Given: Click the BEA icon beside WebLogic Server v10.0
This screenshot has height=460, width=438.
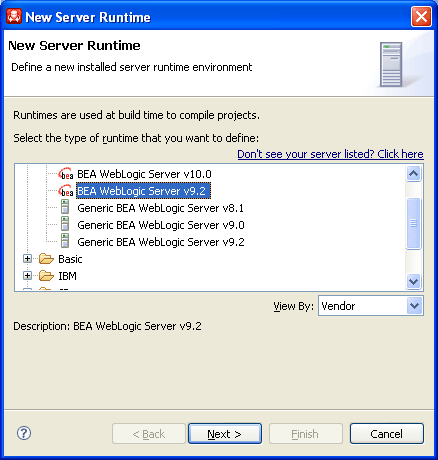Looking at the screenshot, I should click(66, 174).
